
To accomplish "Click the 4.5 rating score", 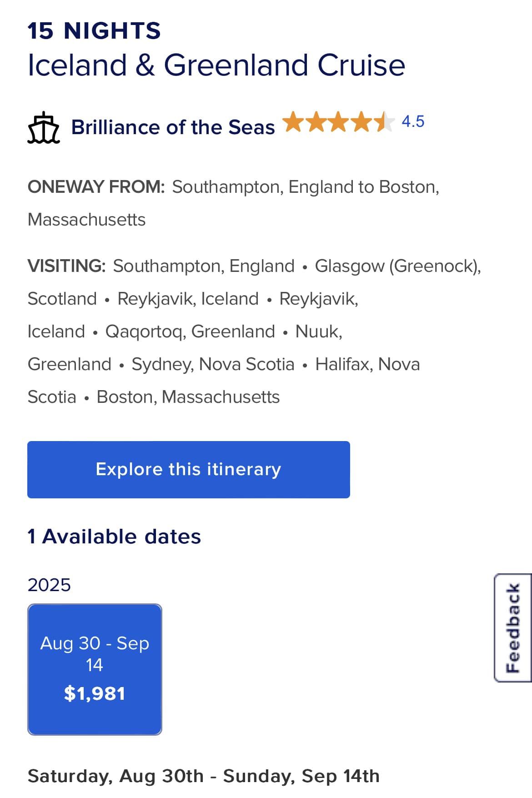I will click(x=413, y=121).
